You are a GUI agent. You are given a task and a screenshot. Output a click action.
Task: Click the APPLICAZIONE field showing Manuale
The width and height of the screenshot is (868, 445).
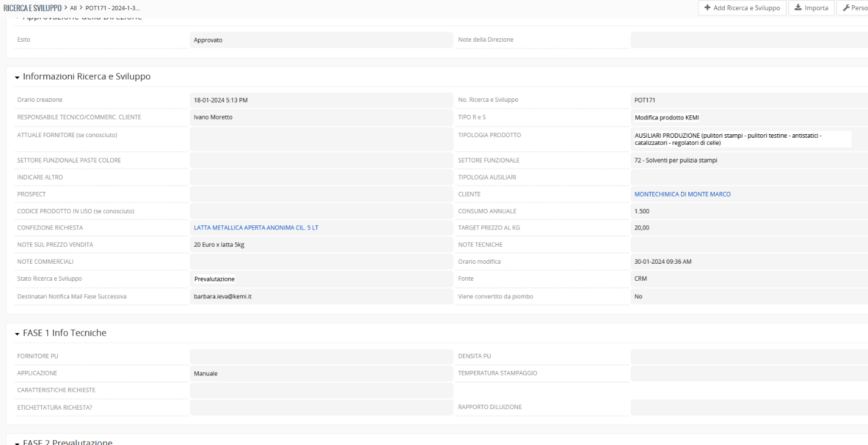click(x=321, y=373)
